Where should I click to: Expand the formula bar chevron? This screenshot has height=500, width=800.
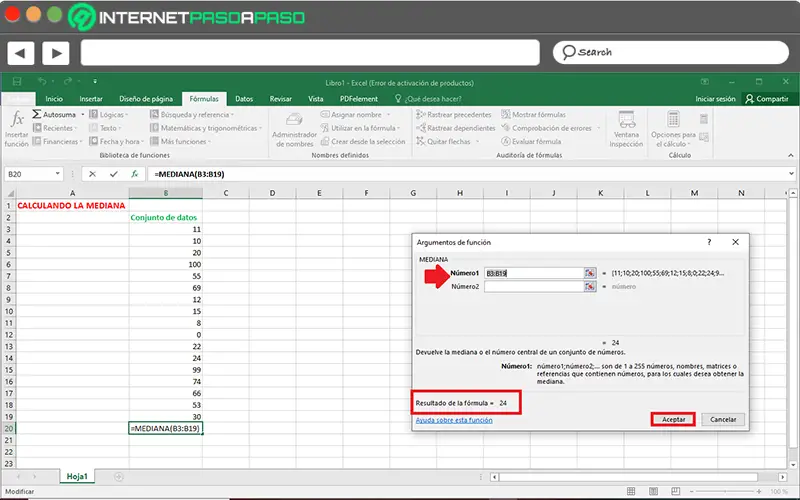coord(791,173)
